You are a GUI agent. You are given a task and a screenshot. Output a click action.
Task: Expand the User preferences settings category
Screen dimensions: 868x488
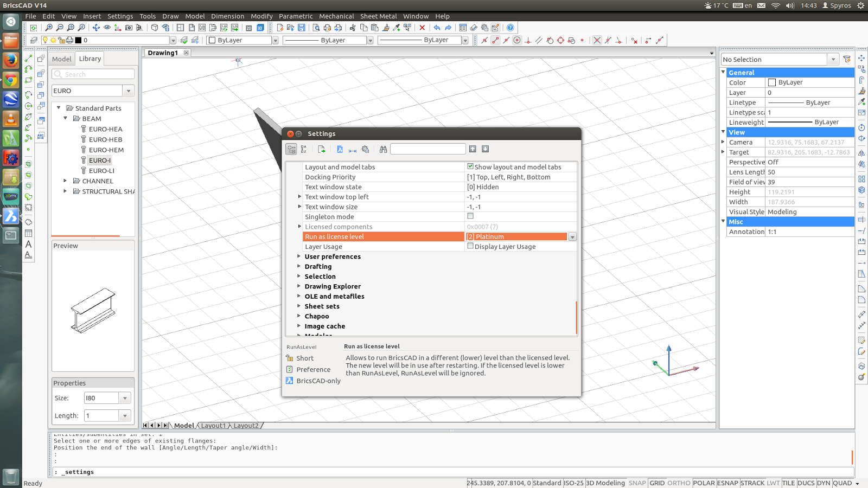pyautogui.click(x=299, y=256)
